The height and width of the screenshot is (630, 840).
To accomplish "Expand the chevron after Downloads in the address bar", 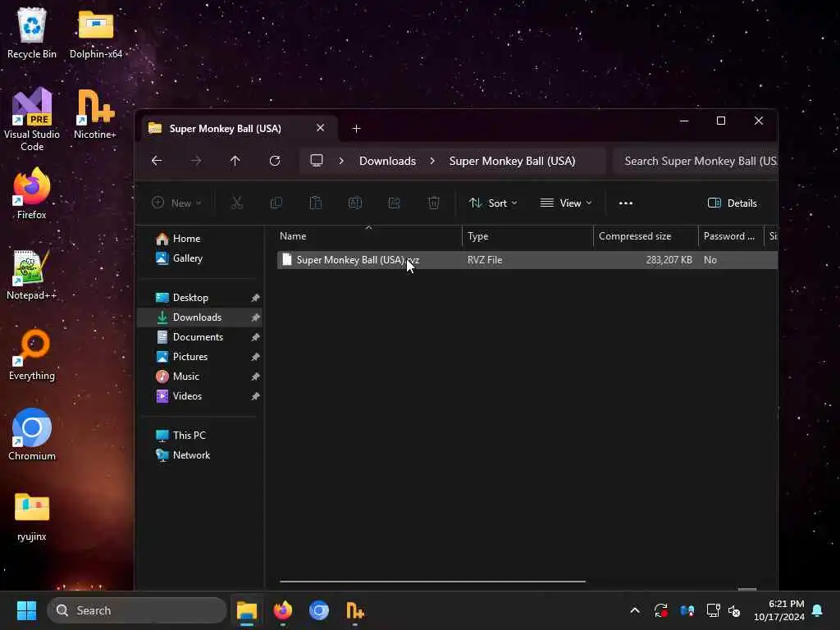I will coord(432,161).
